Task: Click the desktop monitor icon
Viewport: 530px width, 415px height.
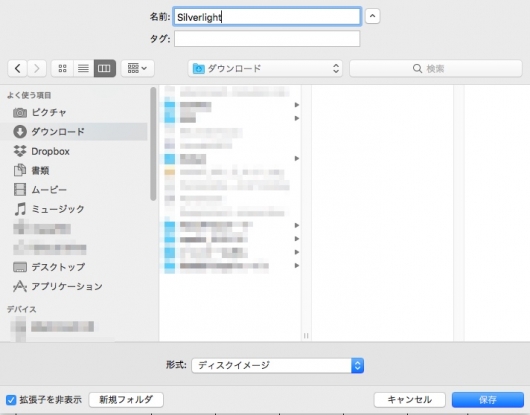Action: pos(20,267)
